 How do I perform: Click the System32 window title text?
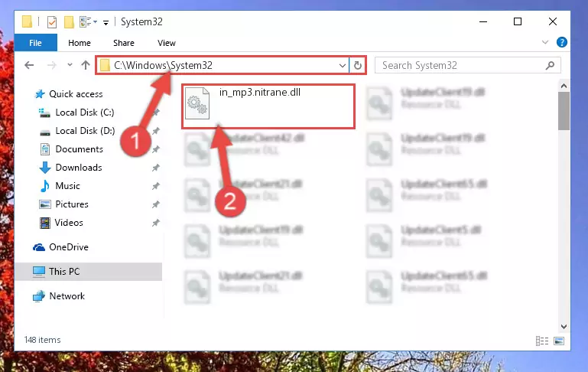tap(141, 22)
